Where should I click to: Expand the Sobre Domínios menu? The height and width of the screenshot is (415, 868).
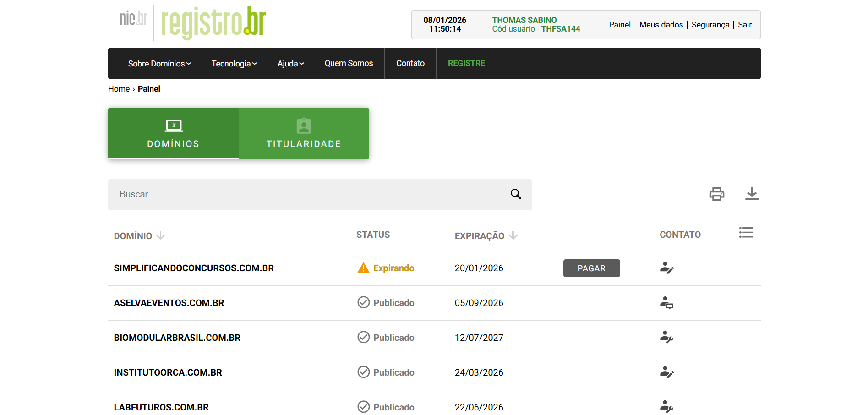pos(159,64)
